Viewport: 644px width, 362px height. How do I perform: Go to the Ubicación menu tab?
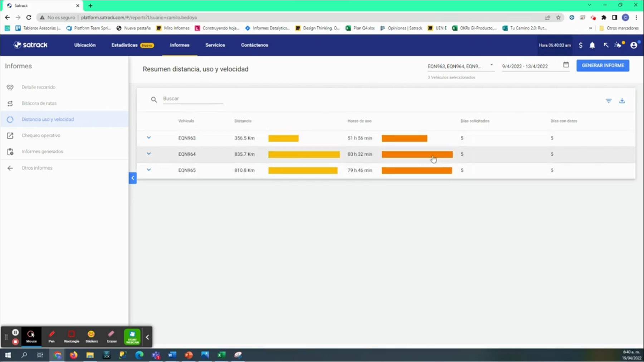[85, 45]
